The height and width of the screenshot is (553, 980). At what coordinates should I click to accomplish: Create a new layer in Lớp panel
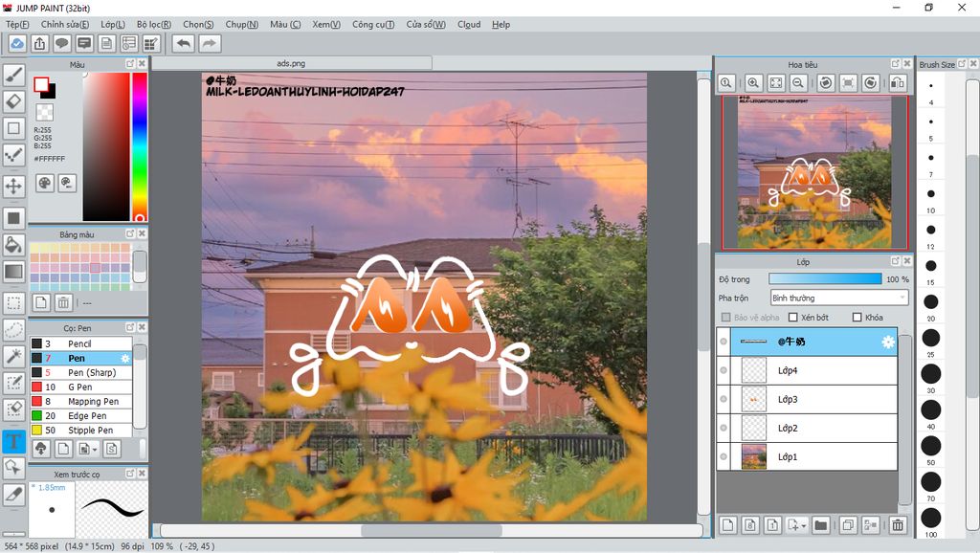click(728, 525)
